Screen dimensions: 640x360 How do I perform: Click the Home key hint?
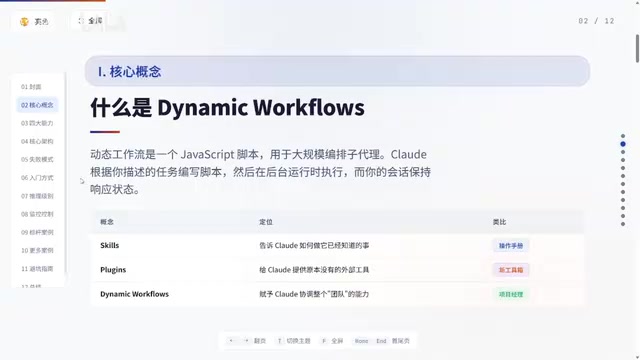tap(361, 341)
